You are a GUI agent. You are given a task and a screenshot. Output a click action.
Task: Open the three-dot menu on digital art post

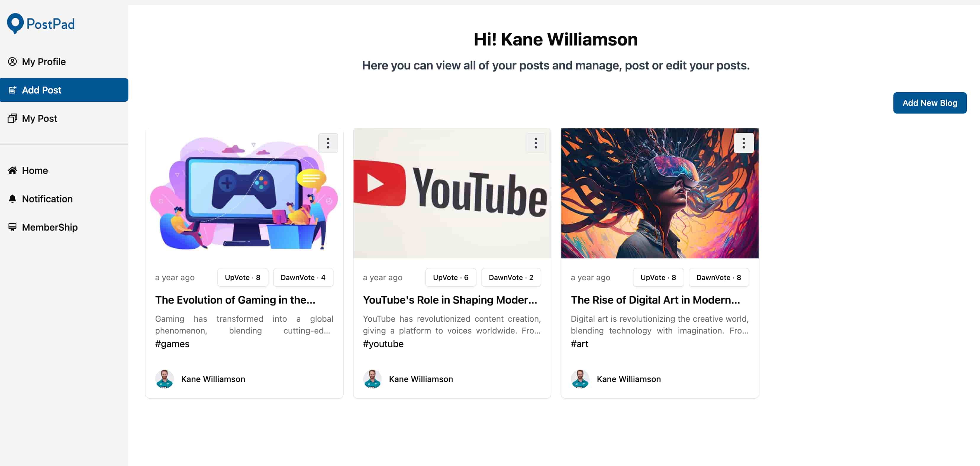tap(743, 143)
